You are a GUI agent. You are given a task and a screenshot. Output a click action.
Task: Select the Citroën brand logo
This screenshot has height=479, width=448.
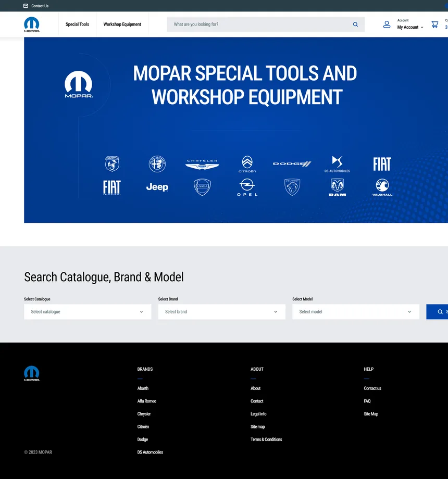pyautogui.click(x=247, y=164)
